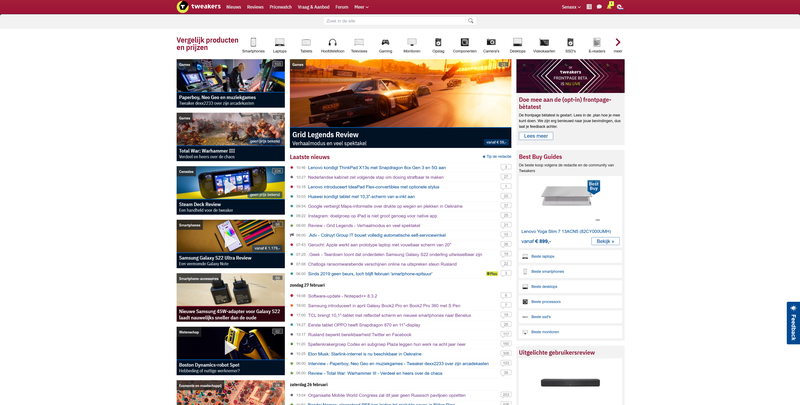The image size is (800, 405).
Task: Click the Feedback side tab
Action: (x=793, y=323)
